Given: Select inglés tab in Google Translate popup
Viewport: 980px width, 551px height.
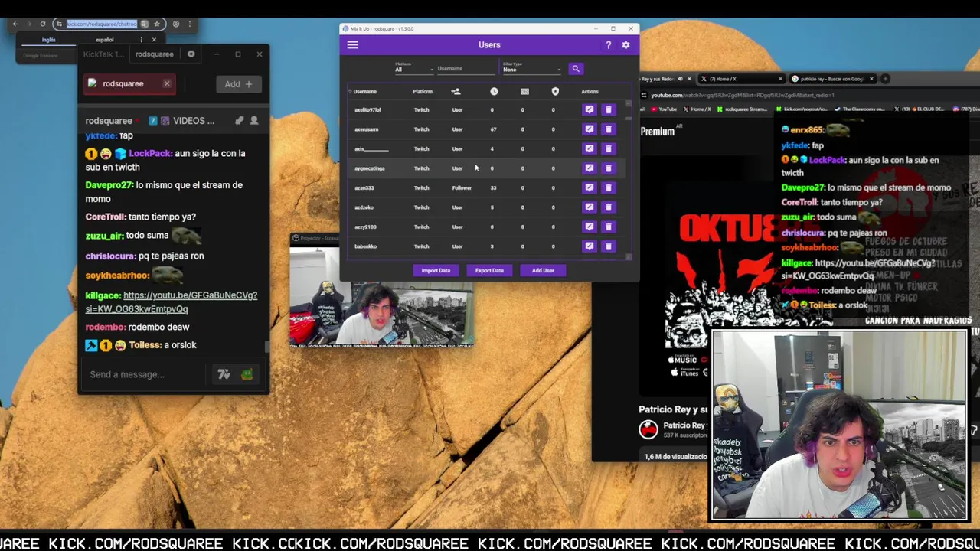Looking at the screenshot, I should tap(49, 40).
